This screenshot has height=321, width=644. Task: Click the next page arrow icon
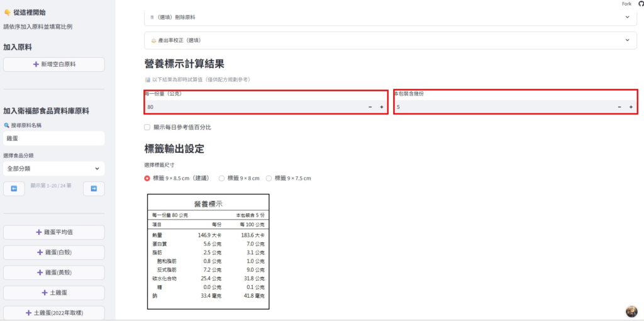pyautogui.click(x=94, y=189)
